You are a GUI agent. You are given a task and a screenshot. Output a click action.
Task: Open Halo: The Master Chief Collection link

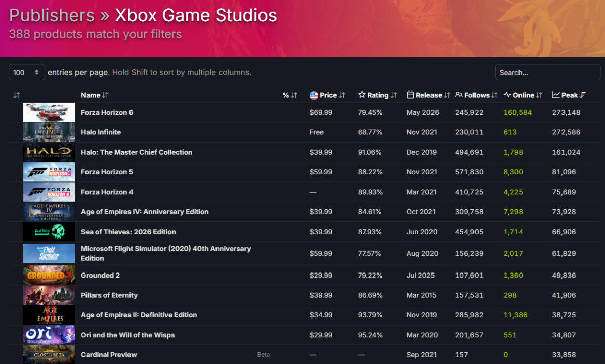click(137, 152)
